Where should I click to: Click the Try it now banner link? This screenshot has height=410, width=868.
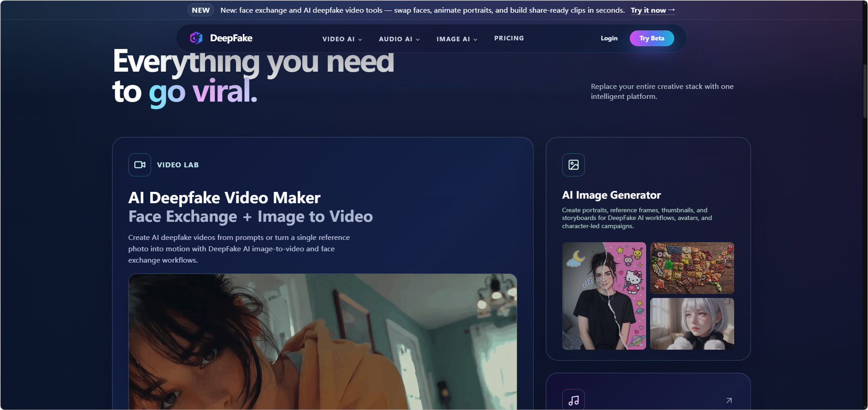[652, 10]
